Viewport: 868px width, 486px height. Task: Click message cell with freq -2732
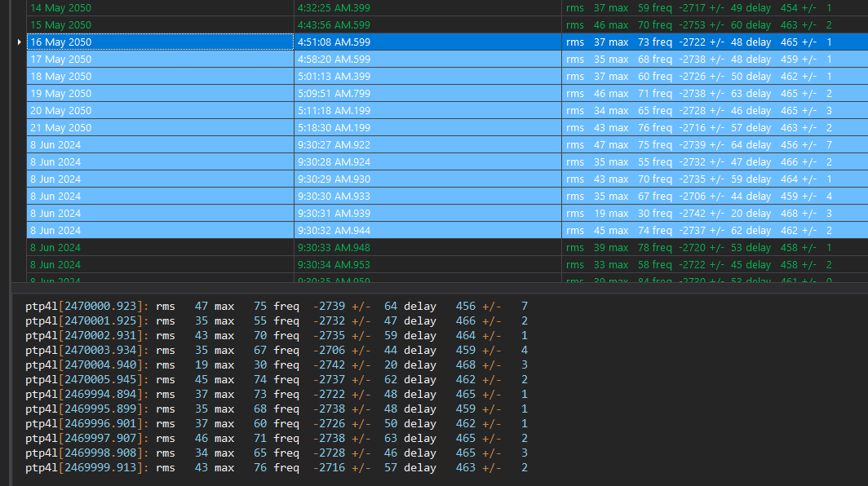pos(715,162)
